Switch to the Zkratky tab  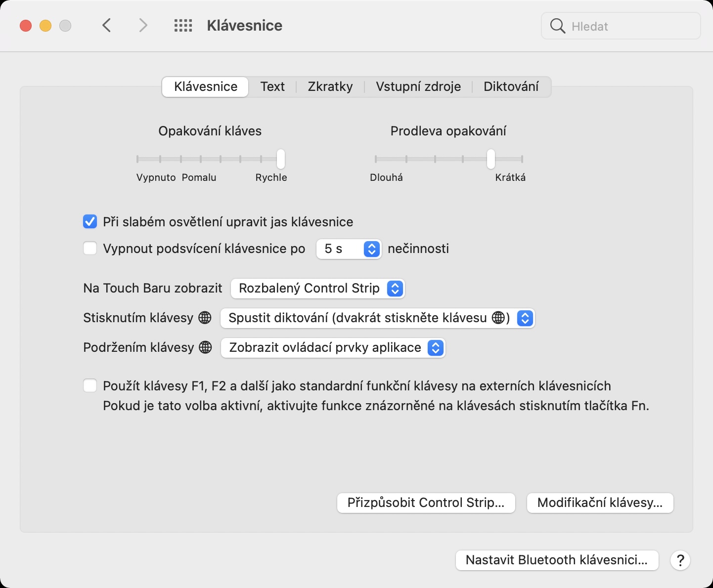click(x=330, y=86)
